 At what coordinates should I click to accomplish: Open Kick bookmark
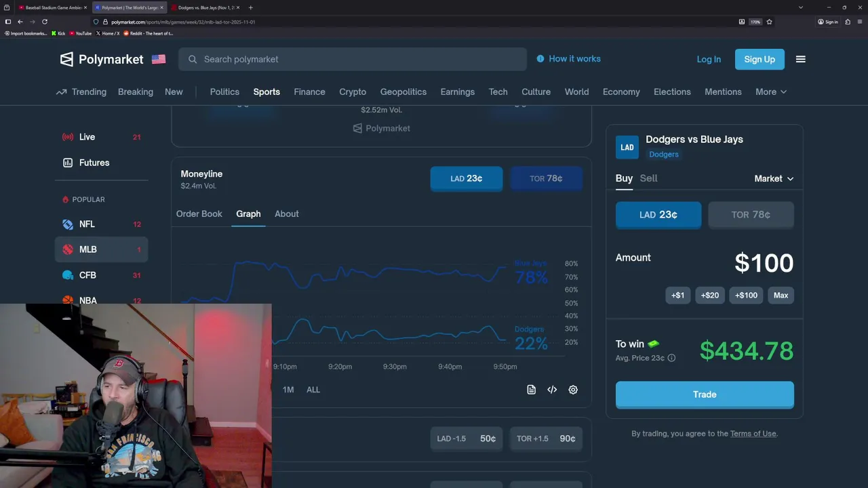pyautogui.click(x=58, y=33)
